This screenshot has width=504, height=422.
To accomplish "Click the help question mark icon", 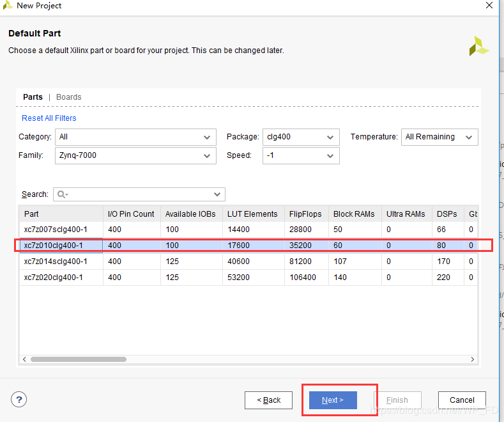I will tap(18, 400).
